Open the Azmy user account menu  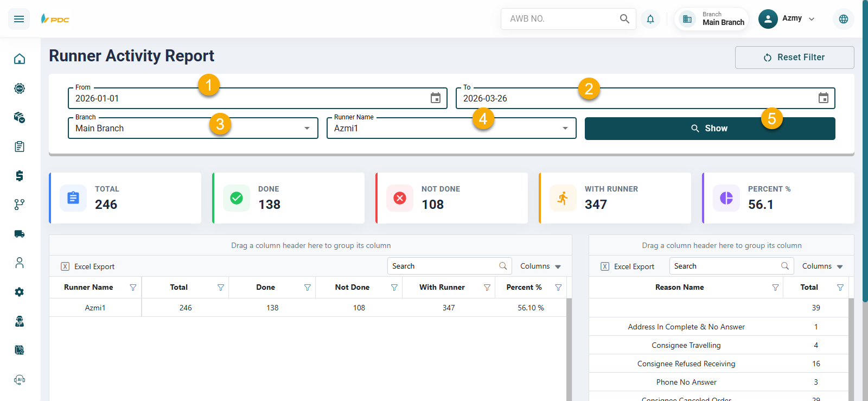click(x=787, y=19)
